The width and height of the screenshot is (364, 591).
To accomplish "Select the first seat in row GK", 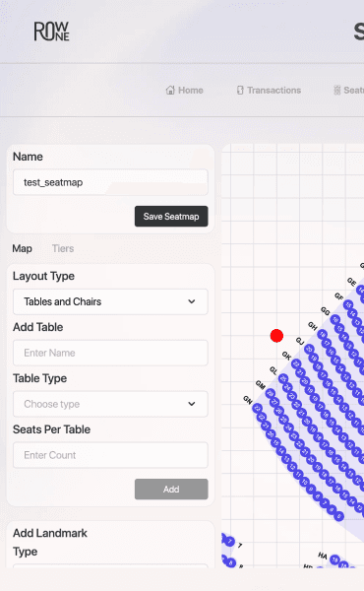I will [x=297, y=364].
